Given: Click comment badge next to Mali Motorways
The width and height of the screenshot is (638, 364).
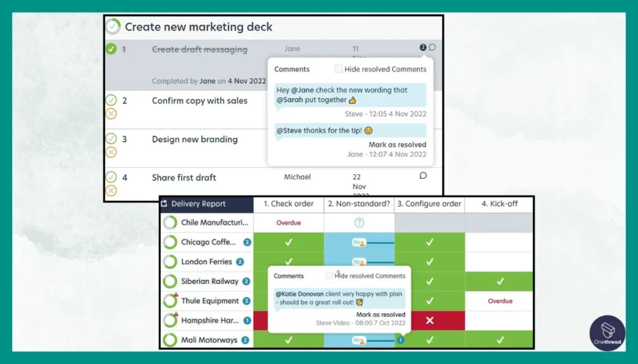Looking at the screenshot, I should pos(245,340).
